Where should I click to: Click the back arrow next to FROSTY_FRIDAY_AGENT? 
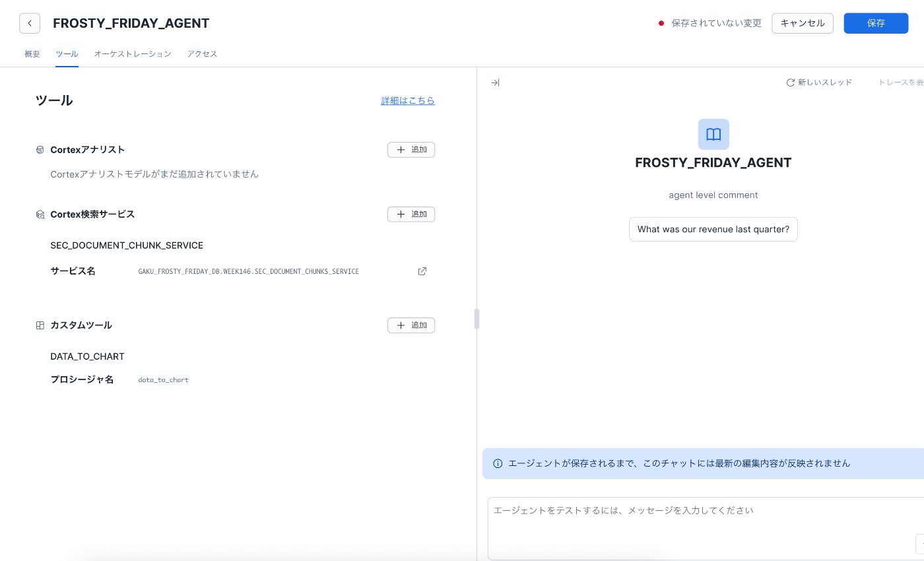point(30,23)
